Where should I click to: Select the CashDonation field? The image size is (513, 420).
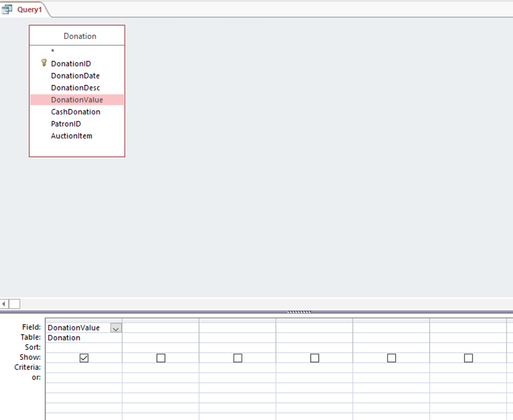click(76, 112)
